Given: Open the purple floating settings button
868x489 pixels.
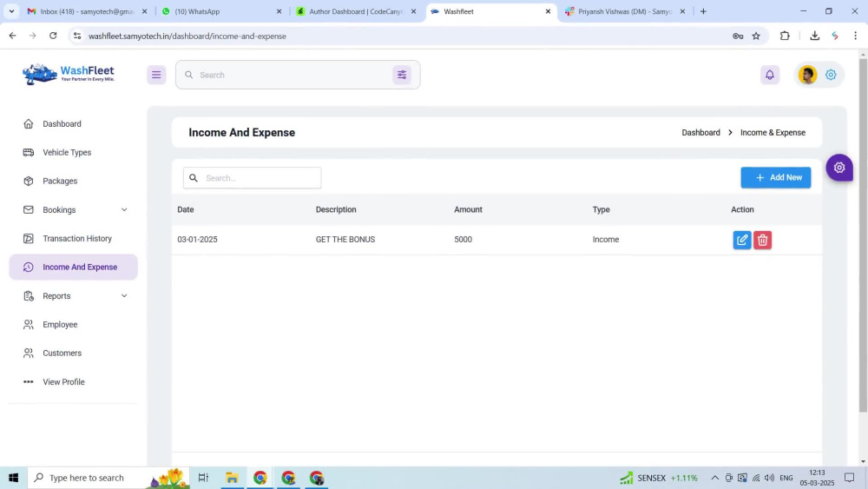Looking at the screenshot, I should coord(839,168).
